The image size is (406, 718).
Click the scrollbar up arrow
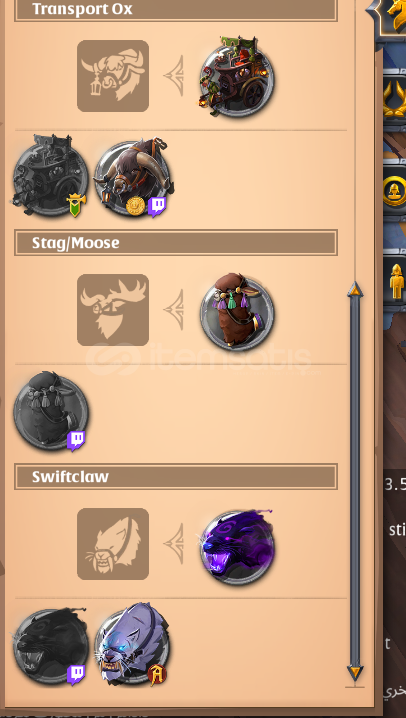coord(355,290)
